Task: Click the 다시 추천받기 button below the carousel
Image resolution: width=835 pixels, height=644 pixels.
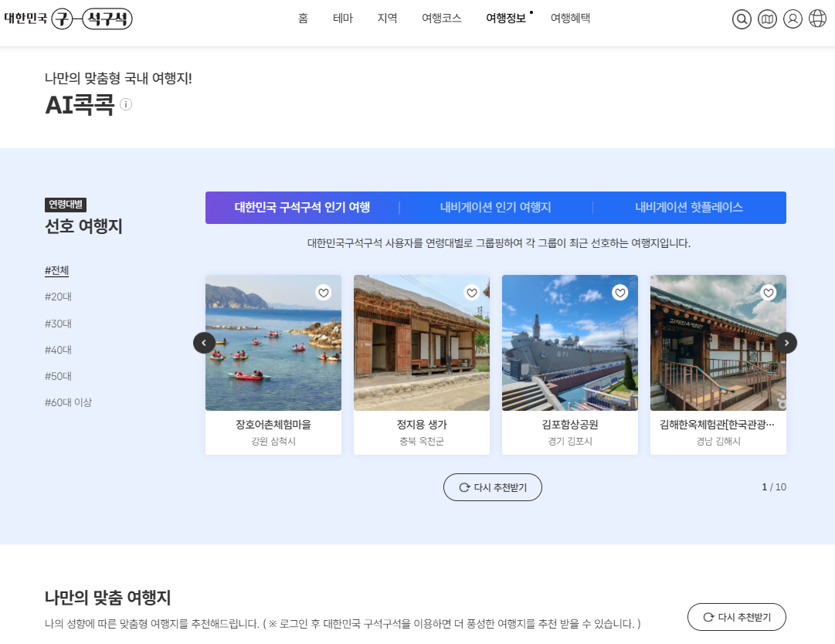Action: pos(492,487)
